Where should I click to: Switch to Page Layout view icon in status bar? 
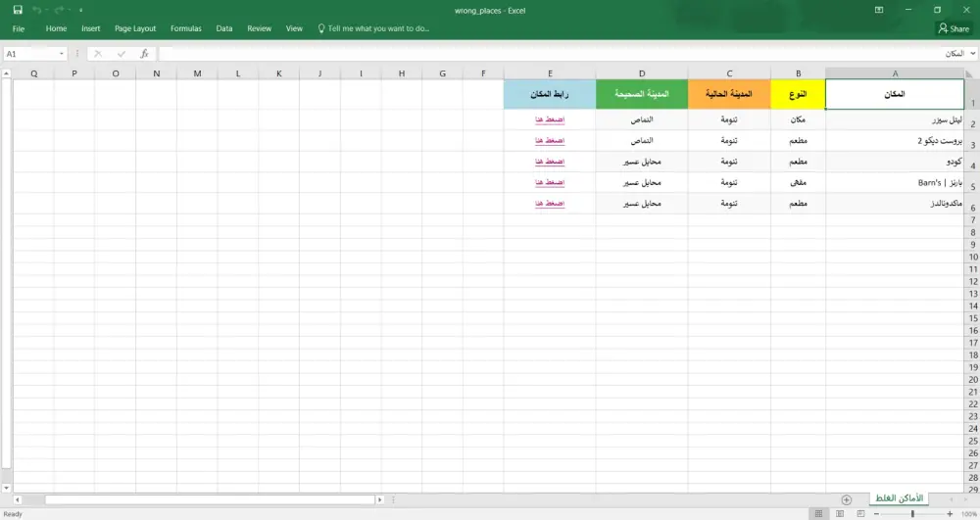tap(840, 514)
